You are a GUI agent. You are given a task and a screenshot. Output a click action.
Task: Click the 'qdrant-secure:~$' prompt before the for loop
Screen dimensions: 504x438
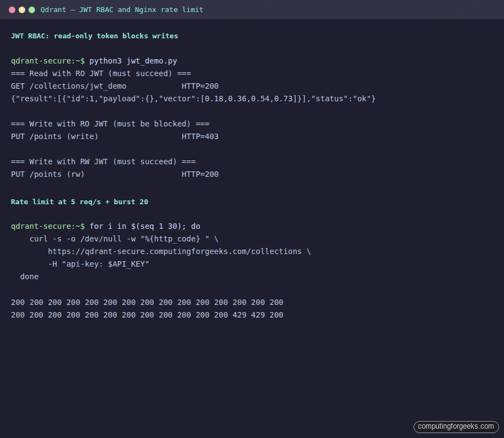48,226
